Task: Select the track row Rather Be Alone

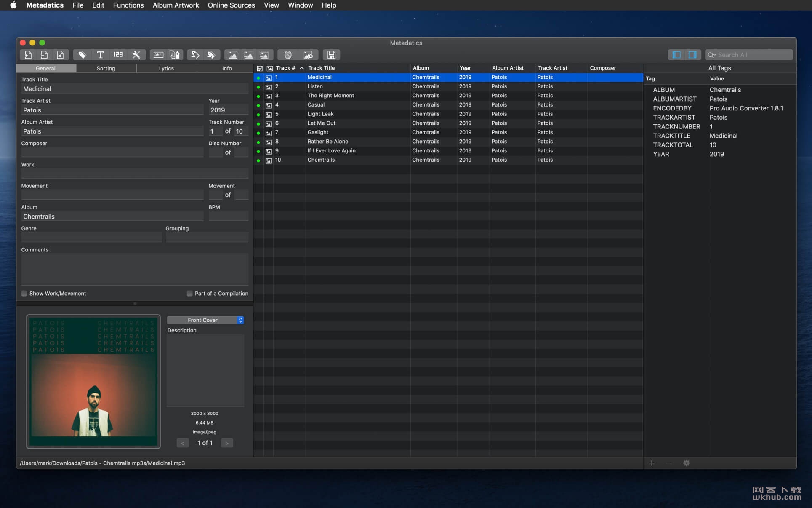Action: [x=448, y=142]
